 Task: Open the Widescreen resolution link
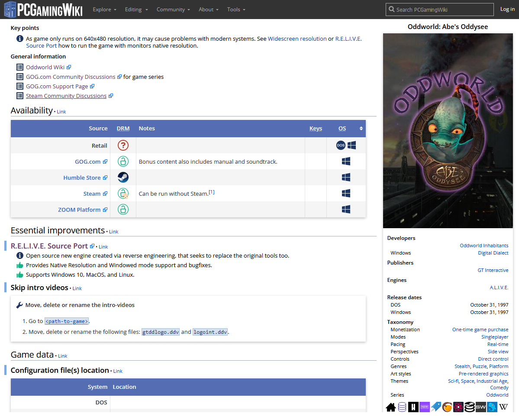(x=297, y=39)
